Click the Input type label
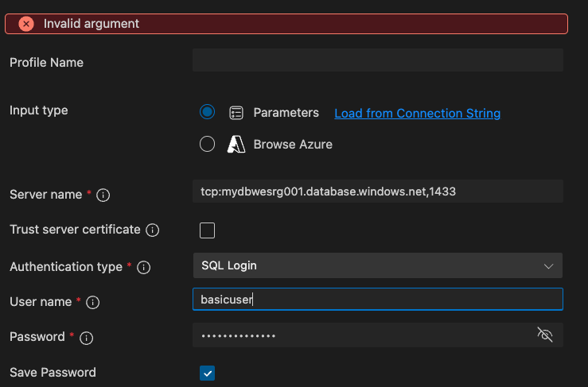 pos(39,110)
